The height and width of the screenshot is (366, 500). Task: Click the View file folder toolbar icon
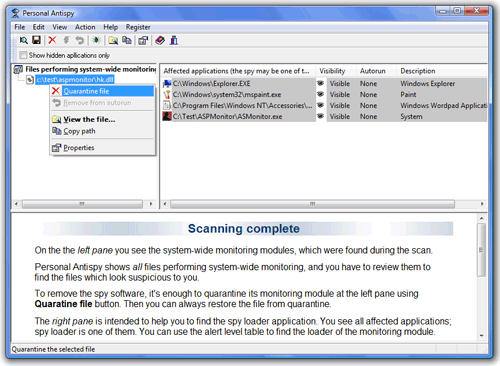click(113, 41)
